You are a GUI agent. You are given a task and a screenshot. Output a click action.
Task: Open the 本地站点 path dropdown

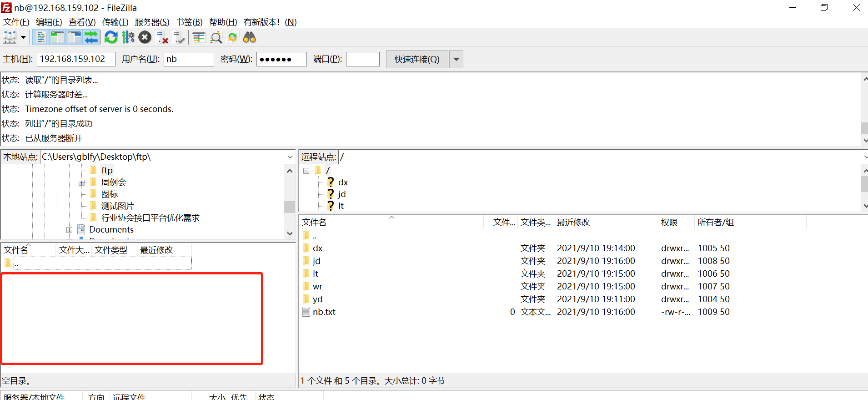(290, 157)
